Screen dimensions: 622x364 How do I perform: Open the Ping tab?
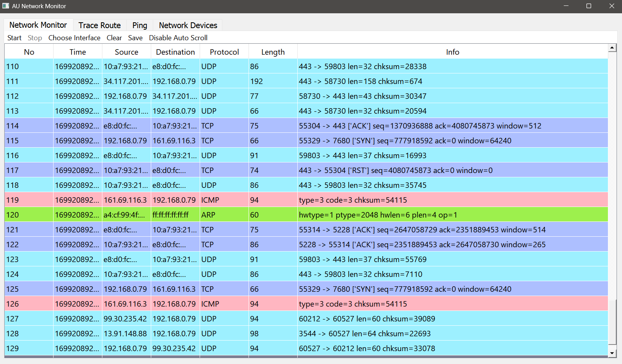139,25
